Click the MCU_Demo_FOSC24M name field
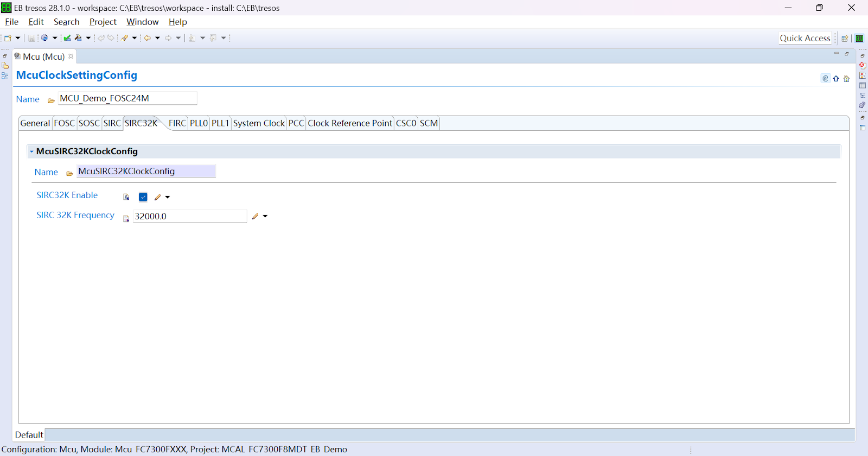The height and width of the screenshot is (456, 868). coord(127,98)
